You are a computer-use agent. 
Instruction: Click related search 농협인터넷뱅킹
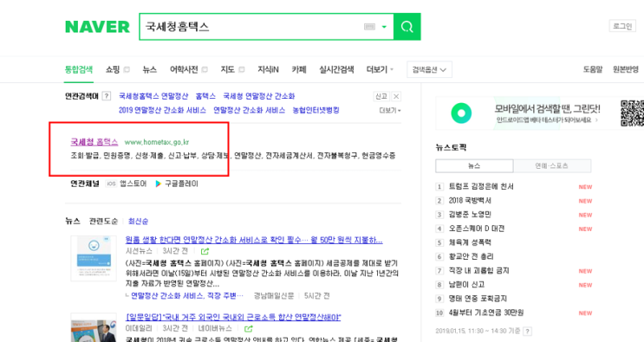[x=315, y=110]
